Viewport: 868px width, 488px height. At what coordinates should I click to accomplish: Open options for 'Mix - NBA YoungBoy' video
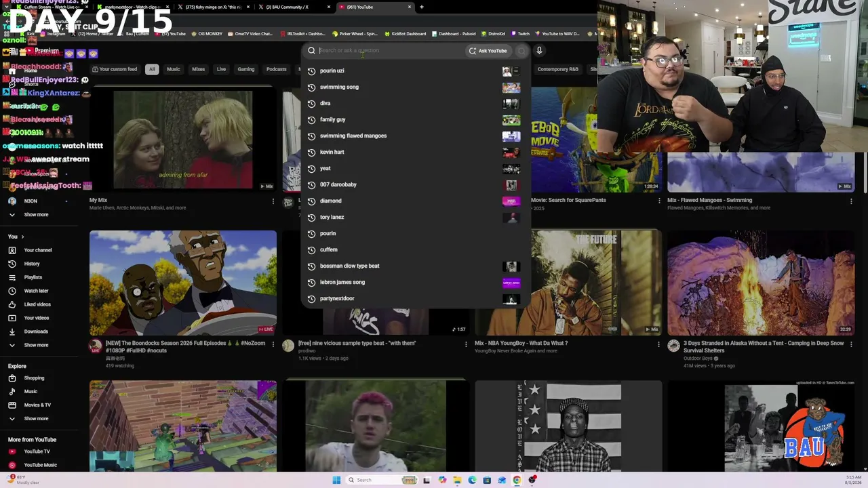658,344
